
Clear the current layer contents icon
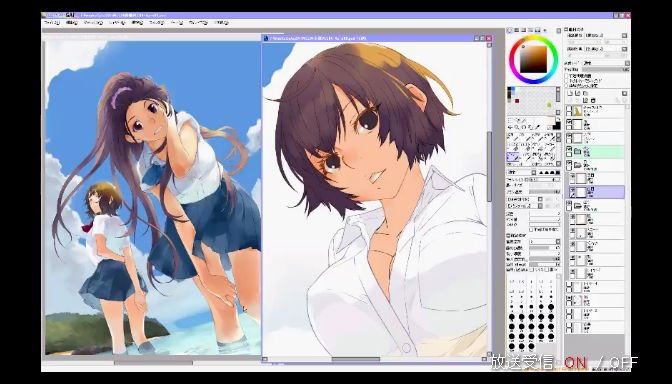[585, 100]
